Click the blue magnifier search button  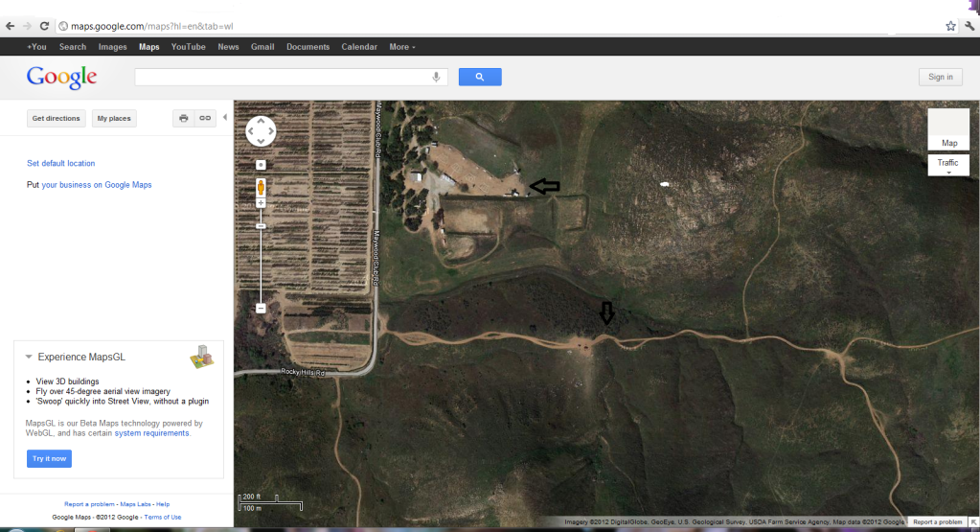coord(480,77)
